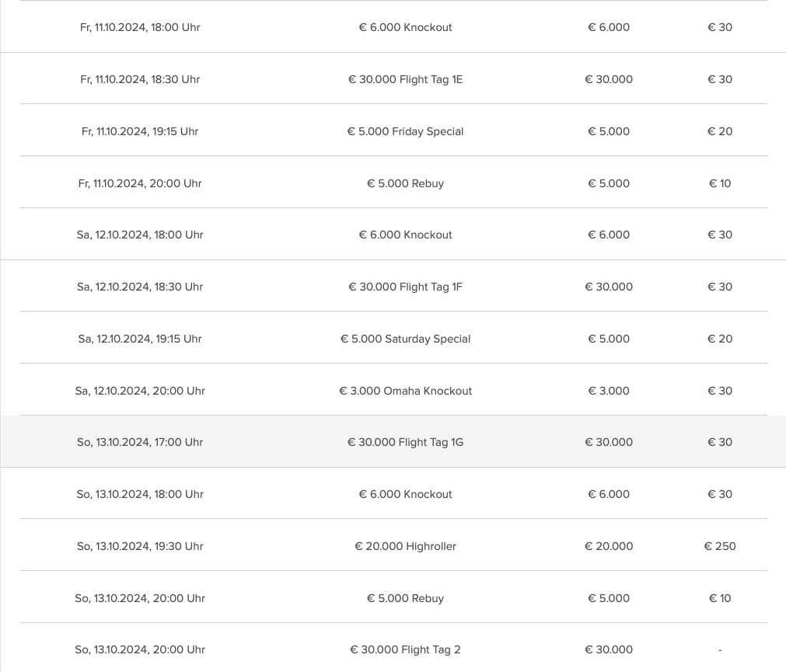Click the So, 13.10.2024, 19:30 Uhr date
Viewport: 786px width, 672px height.
[140, 546]
